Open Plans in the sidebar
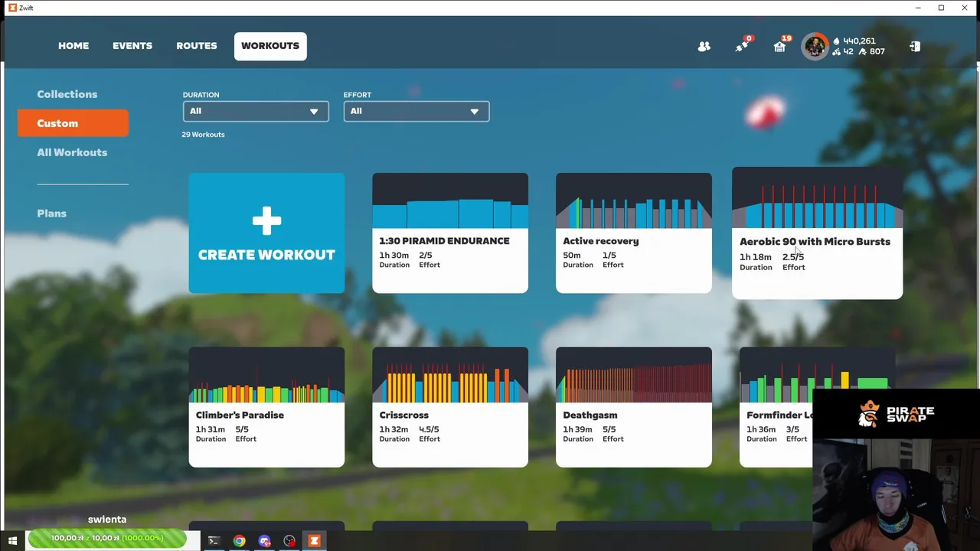Screen dimensions: 980x551 click(52, 214)
